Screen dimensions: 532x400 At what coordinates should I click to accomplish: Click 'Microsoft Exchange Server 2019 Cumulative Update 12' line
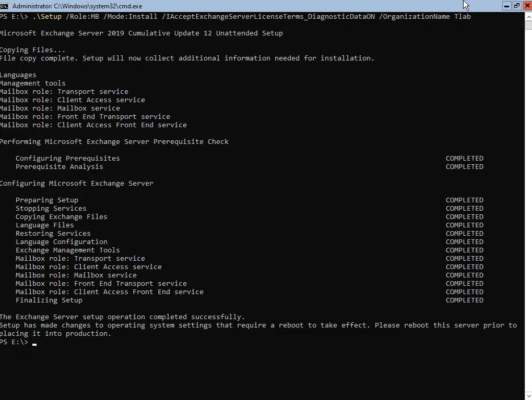(x=141, y=33)
